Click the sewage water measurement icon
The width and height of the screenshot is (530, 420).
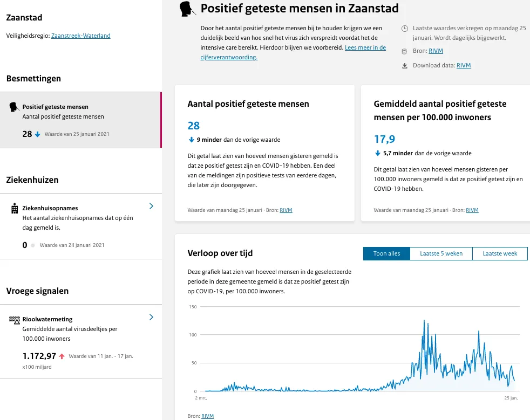15,320
